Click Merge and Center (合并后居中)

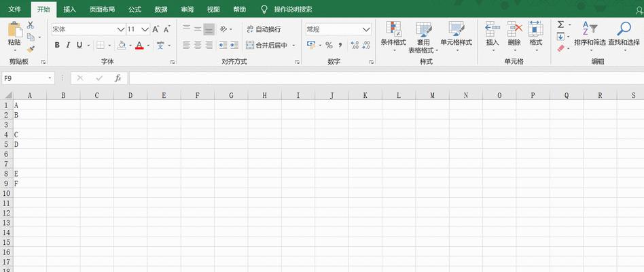click(x=266, y=45)
